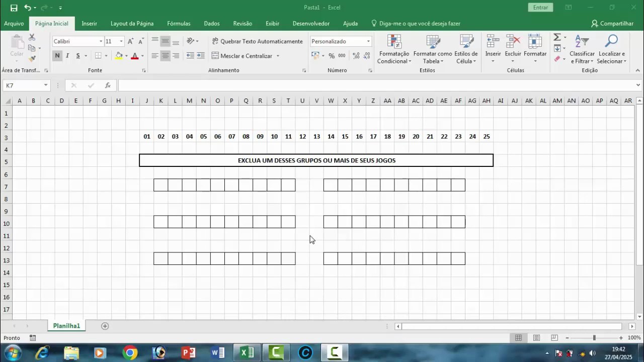This screenshot has width=644, height=362.
Task: Insert a function with the fx button
Action: click(x=108, y=85)
